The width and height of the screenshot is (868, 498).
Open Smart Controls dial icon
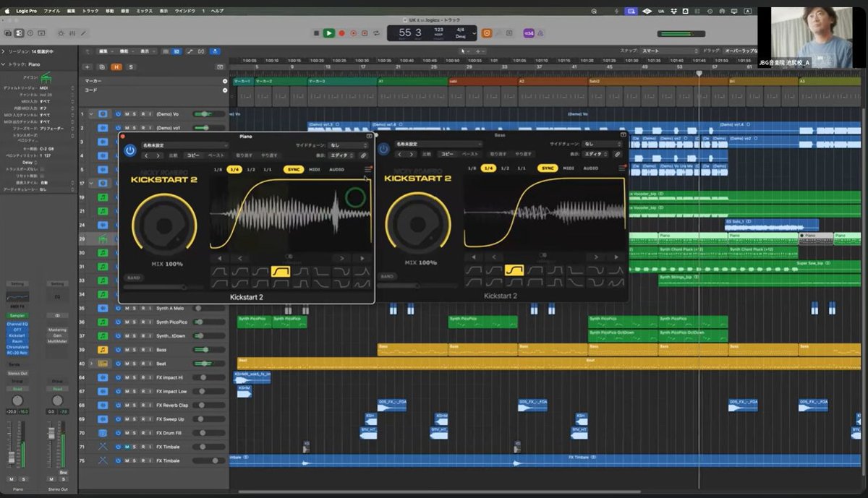point(61,33)
